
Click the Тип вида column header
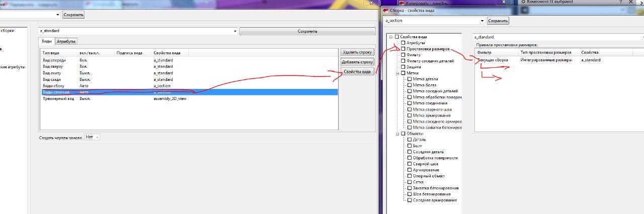point(59,53)
